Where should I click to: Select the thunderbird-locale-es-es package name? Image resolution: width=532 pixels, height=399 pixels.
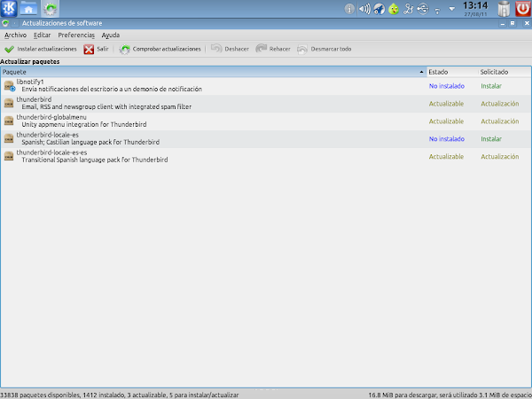51,153
